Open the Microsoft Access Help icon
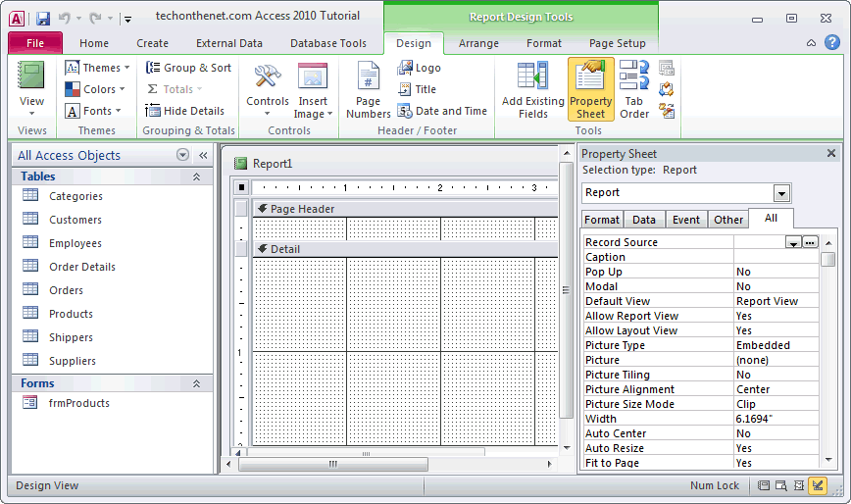Screen dimensions: 851x504 [x=832, y=42]
